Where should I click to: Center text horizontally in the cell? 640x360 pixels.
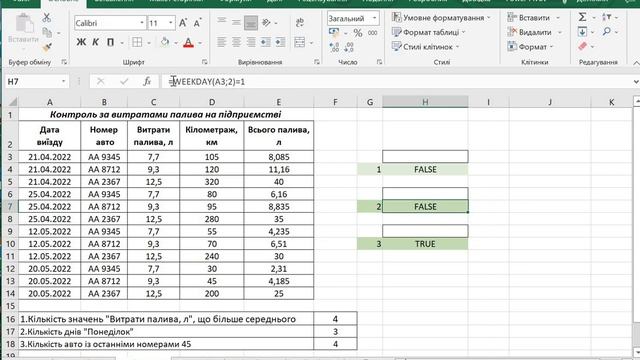(x=236, y=42)
